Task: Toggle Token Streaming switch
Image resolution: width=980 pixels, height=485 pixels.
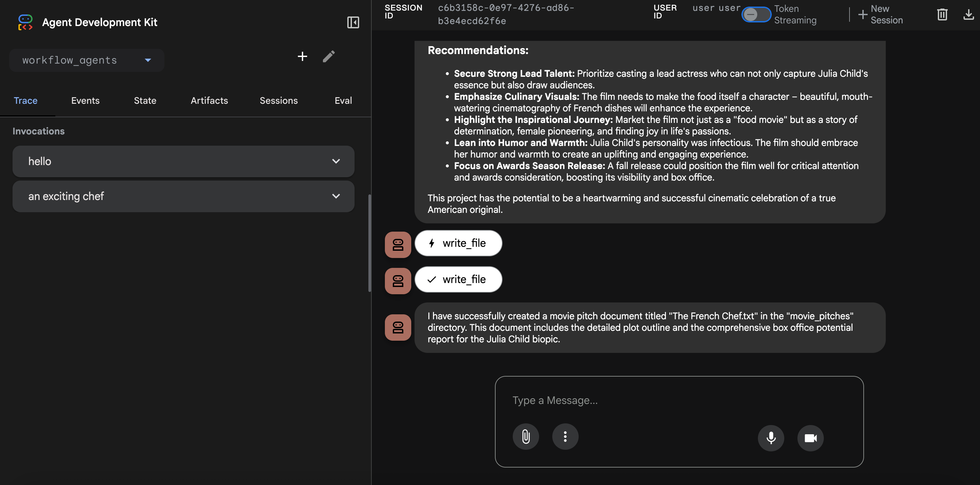Action: click(x=756, y=15)
